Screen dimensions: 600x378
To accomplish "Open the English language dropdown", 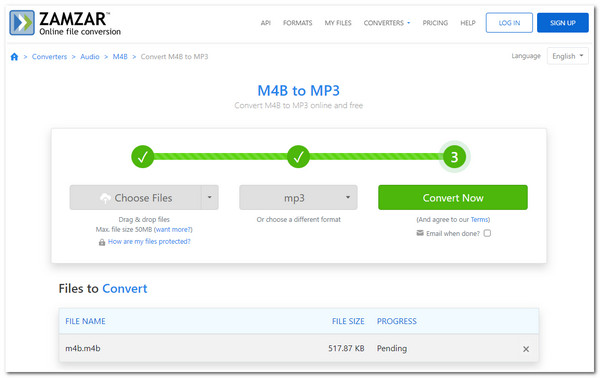I will click(x=567, y=56).
